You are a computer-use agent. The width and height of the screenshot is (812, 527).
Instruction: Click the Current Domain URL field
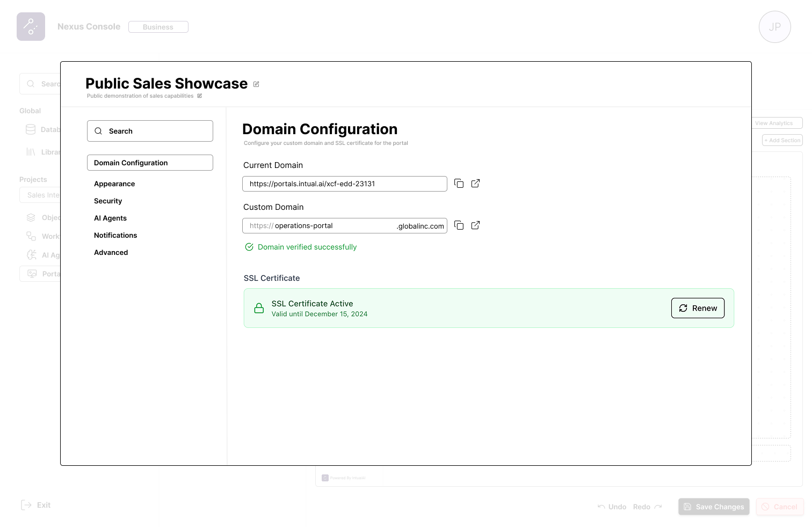pos(344,184)
